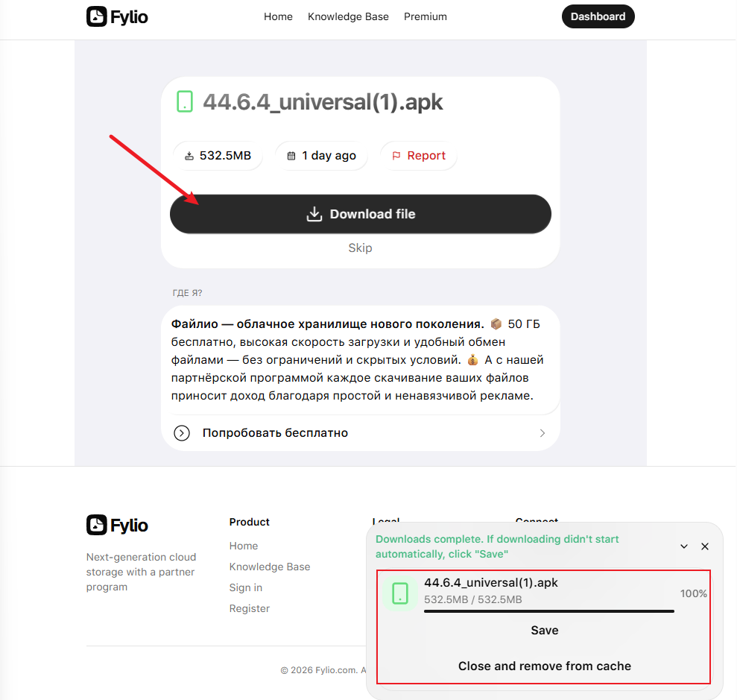This screenshot has height=700, width=737.
Task: Click the green APK file icon beside the filename
Action: click(185, 101)
